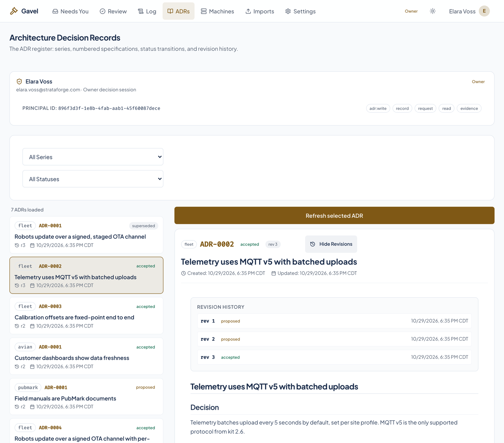This screenshot has height=443, width=504.
Task: Select the superseded fleet ADR-0001 card
Action: coord(86,235)
